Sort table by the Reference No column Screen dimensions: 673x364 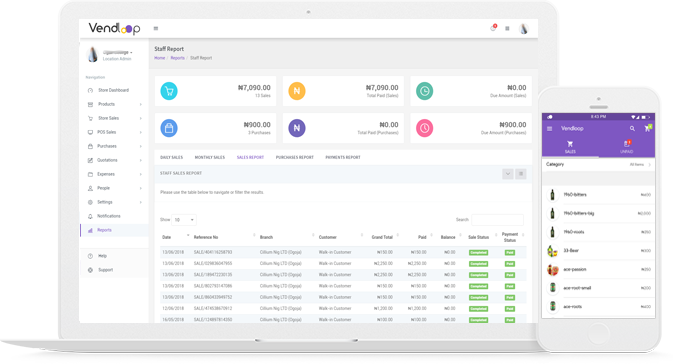(x=224, y=237)
